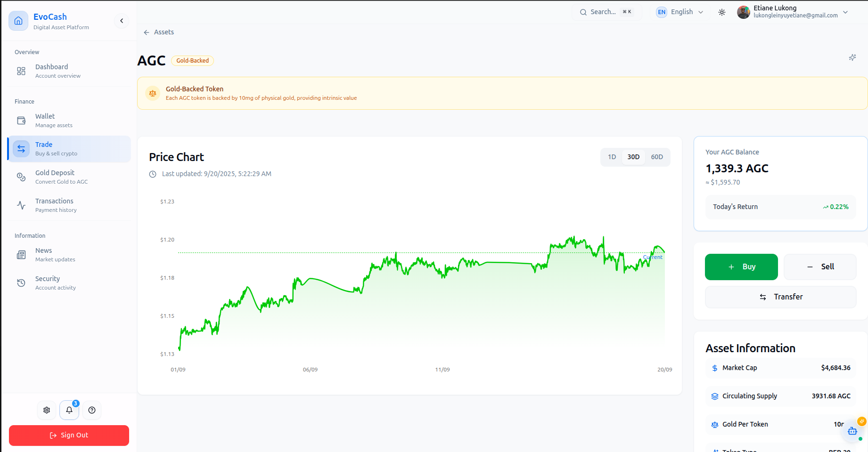Select the 60D chart range
Viewport: 868px width, 452px height.
point(657,157)
